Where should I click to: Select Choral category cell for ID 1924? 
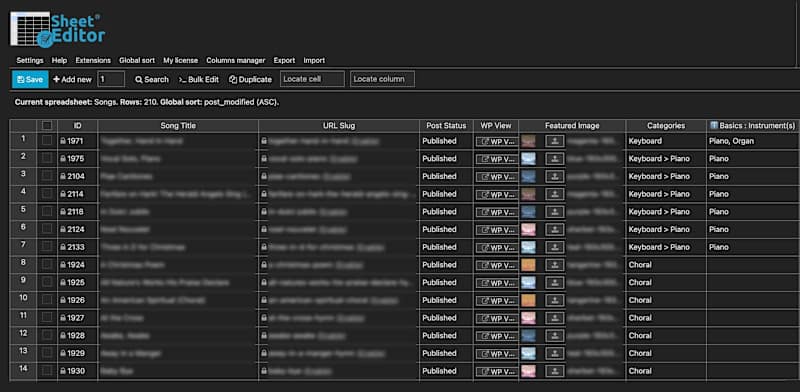coord(666,265)
